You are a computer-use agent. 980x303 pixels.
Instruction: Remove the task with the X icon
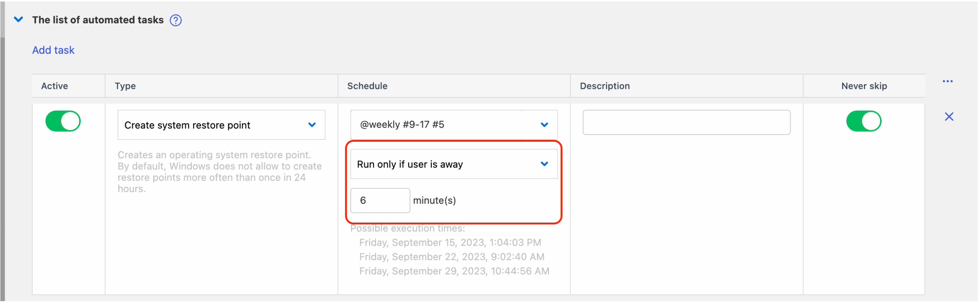click(x=949, y=117)
